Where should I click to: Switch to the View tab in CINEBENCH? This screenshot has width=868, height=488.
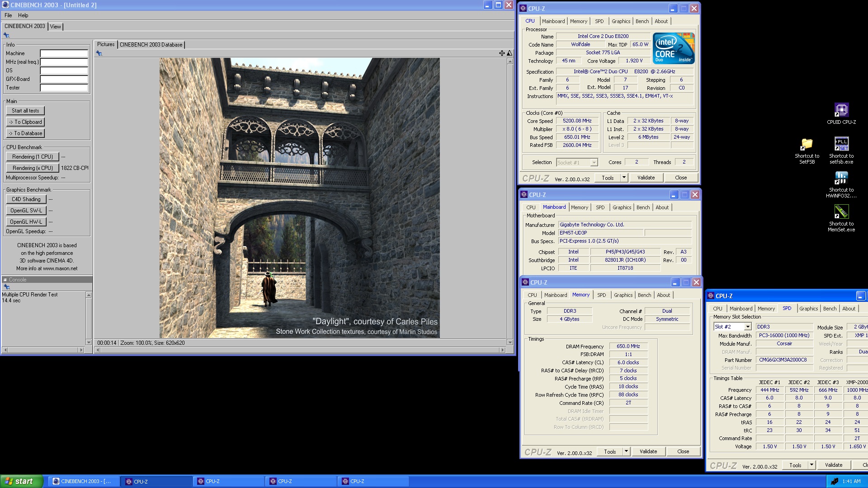pos(55,27)
